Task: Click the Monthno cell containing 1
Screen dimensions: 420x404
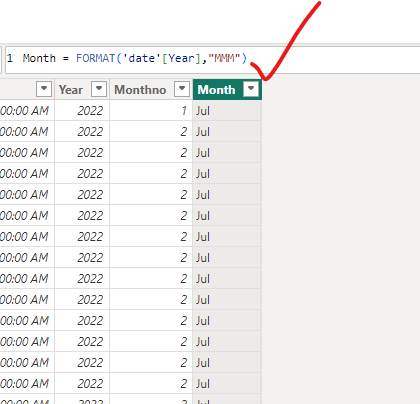Action: tap(151, 111)
